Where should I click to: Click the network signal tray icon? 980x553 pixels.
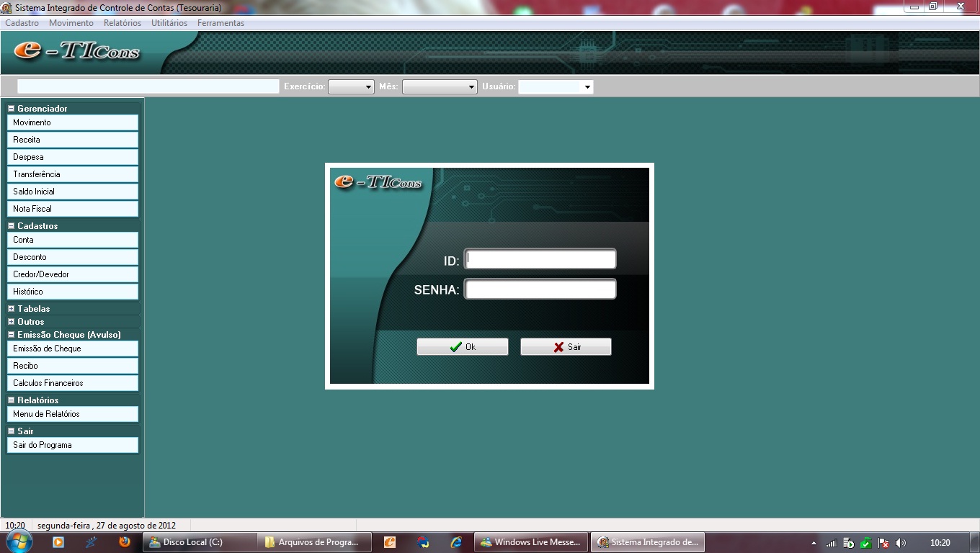click(831, 543)
